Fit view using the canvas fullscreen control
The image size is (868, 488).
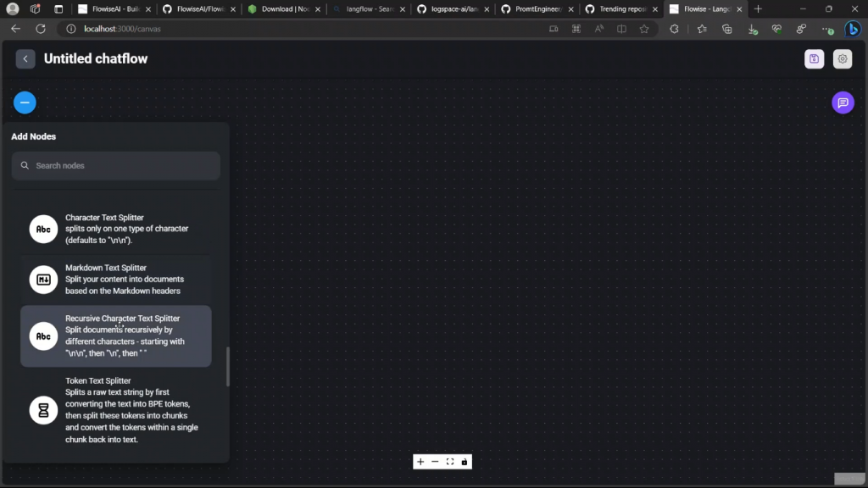point(450,462)
